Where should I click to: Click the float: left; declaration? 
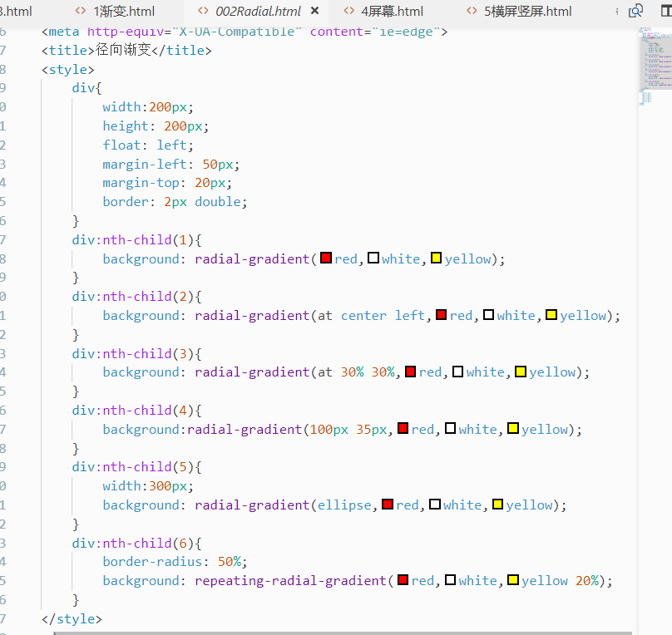point(148,145)
